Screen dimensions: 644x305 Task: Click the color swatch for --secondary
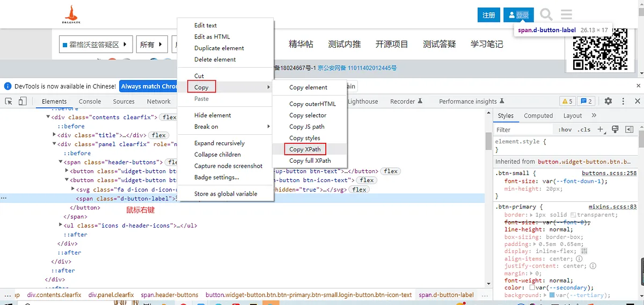coord(532,287)
